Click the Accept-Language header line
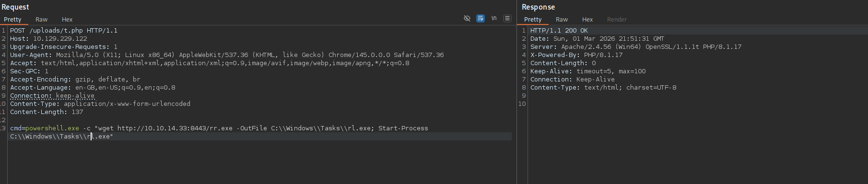 [x=93, y=87]
